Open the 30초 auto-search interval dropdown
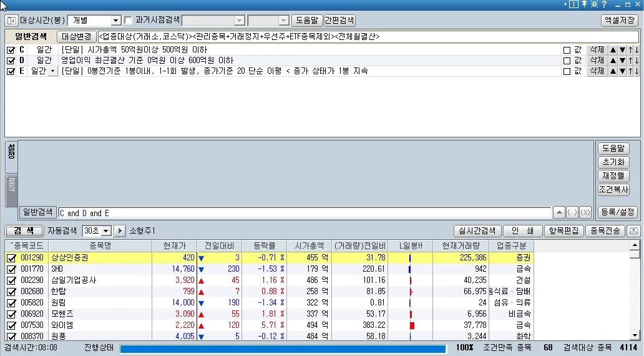The image size is (644, 356). 105,231
